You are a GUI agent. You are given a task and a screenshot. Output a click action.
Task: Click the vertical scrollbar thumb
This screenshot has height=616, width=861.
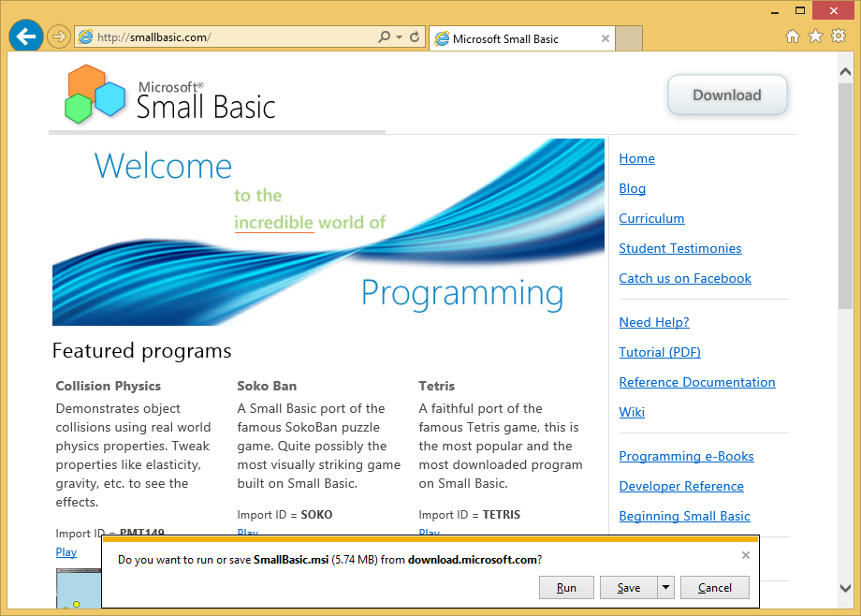(845, 197)
